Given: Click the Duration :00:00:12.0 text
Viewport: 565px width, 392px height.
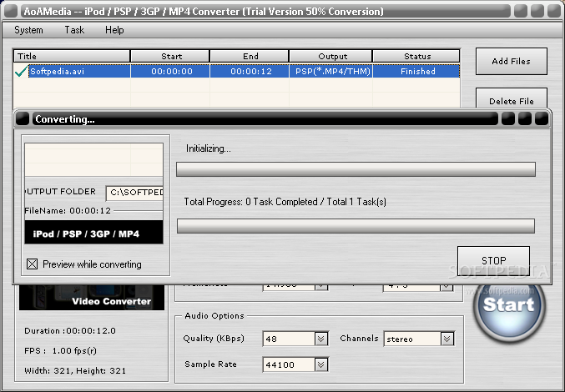Looking at the screenshot, I should point(70,331).
